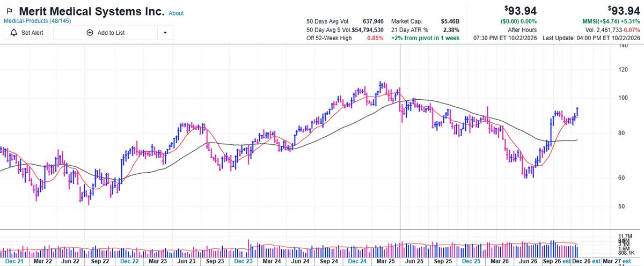
Task: Click the Set Alert button
Action: click(27, 33)
